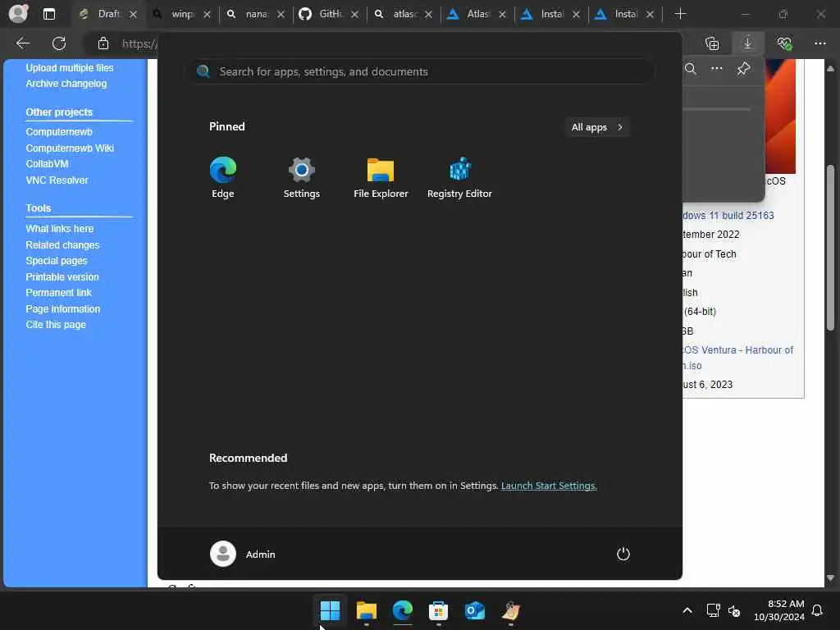Screen dimensions: 840x630
Task: Search within the downloads panel
Action: click(691, 69)
